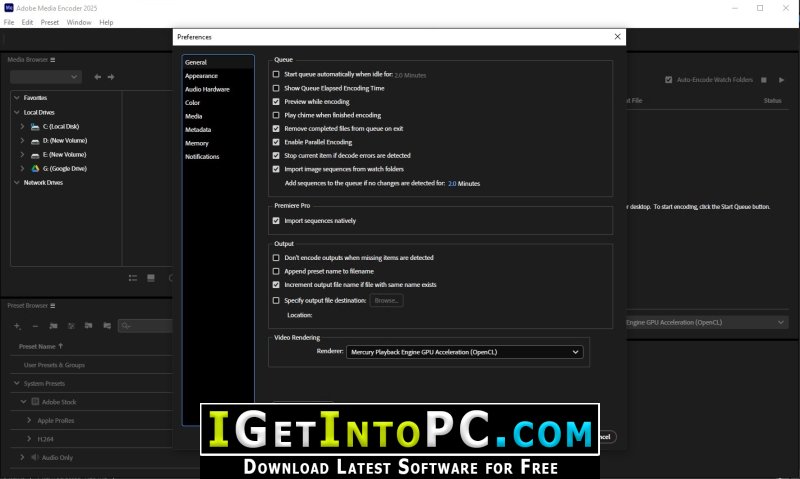Collapse the System Presets group
800x479 pixels.
[x=16, y=383]
